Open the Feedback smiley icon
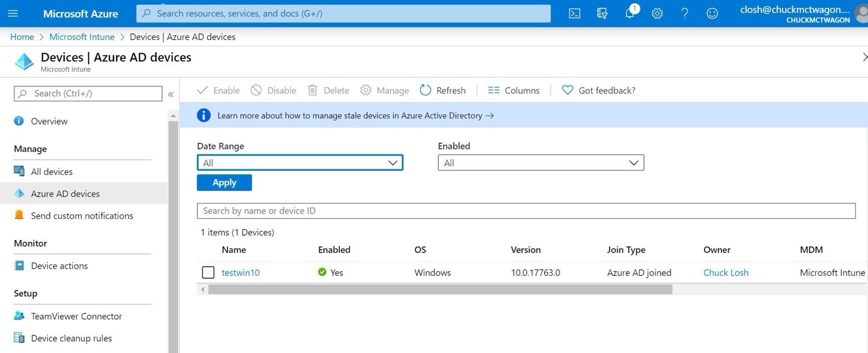Viewport: 868px width, 353px height. pyautogui.click(x=712, y=13)
